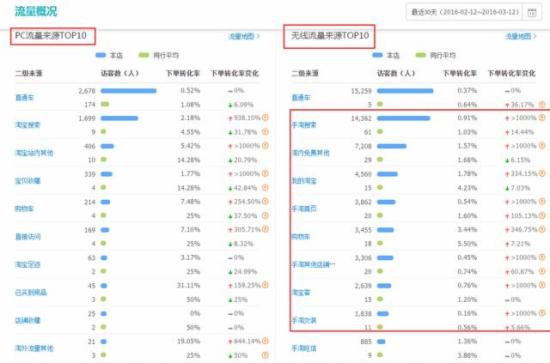The width and height of the screenshot is (550, 363).
Task: Open 手淘旺信 source link
Action: pos(304,348)
